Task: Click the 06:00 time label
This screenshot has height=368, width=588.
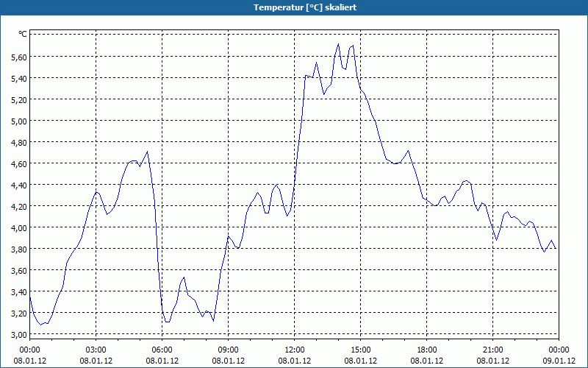Action: pos(162,350)
